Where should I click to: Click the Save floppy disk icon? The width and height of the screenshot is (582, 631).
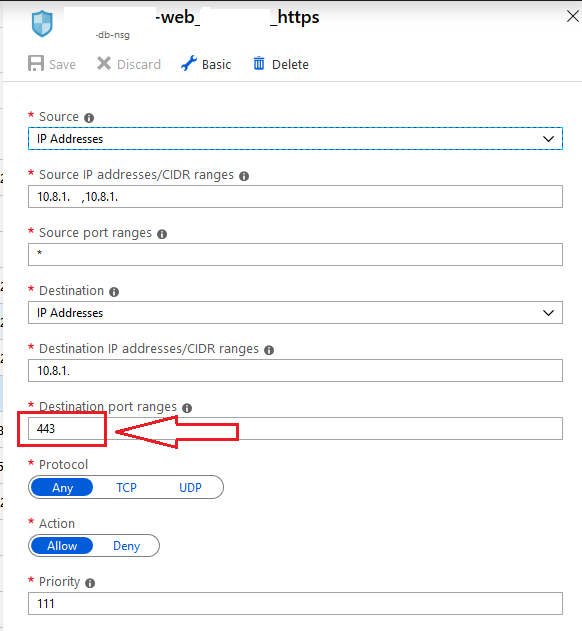coord(36,64)
